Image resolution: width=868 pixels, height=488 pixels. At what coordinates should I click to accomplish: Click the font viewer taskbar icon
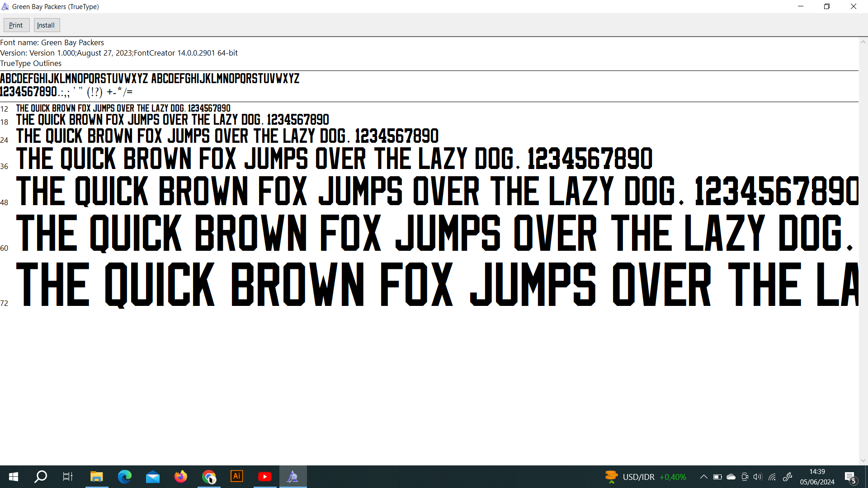pos(293,477)
